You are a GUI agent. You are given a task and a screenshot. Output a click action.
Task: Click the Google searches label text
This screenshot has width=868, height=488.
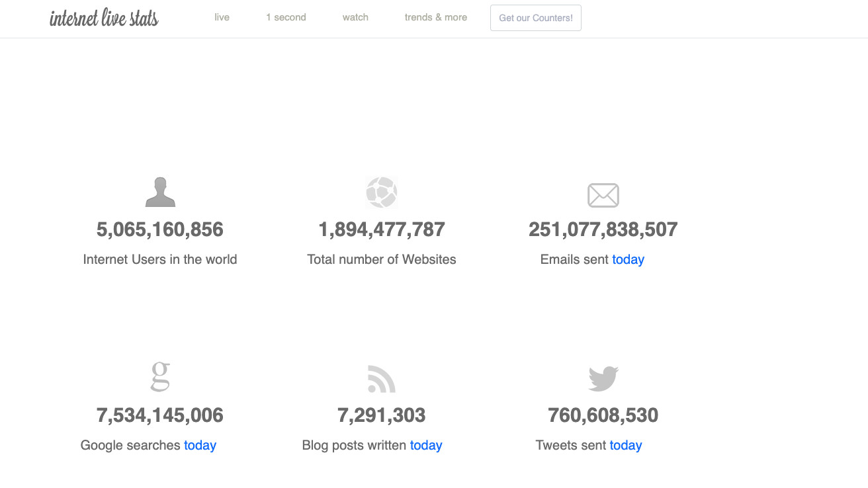click(130, 445)
